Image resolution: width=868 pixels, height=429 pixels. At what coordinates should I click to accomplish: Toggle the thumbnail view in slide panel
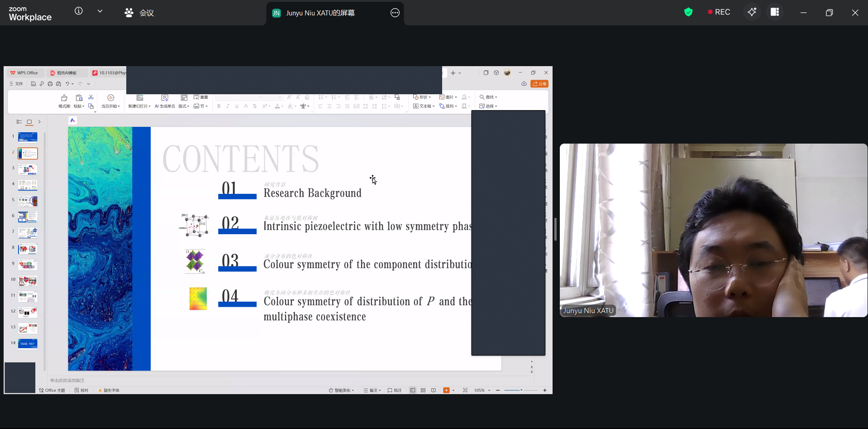pyautogui.click(x=29, y=122)
